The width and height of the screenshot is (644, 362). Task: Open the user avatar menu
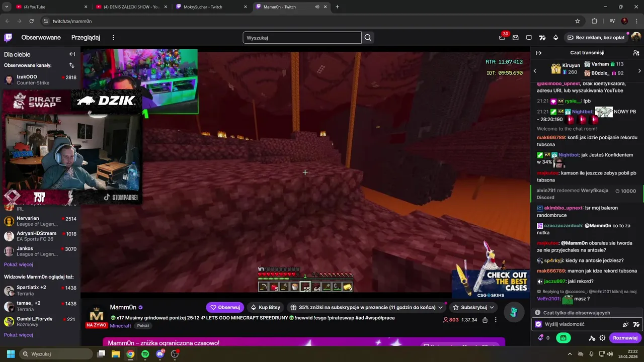click(x=636, y=37)
